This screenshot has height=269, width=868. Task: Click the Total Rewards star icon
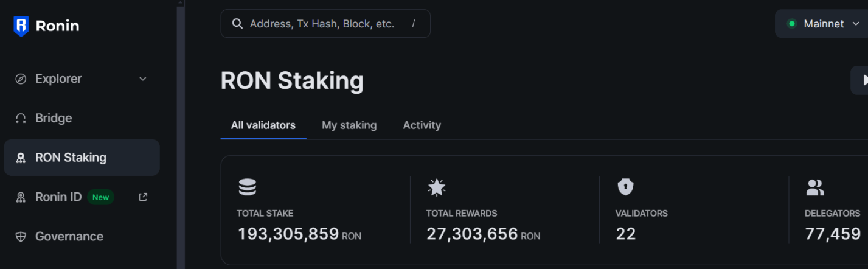tap(436, 187)
